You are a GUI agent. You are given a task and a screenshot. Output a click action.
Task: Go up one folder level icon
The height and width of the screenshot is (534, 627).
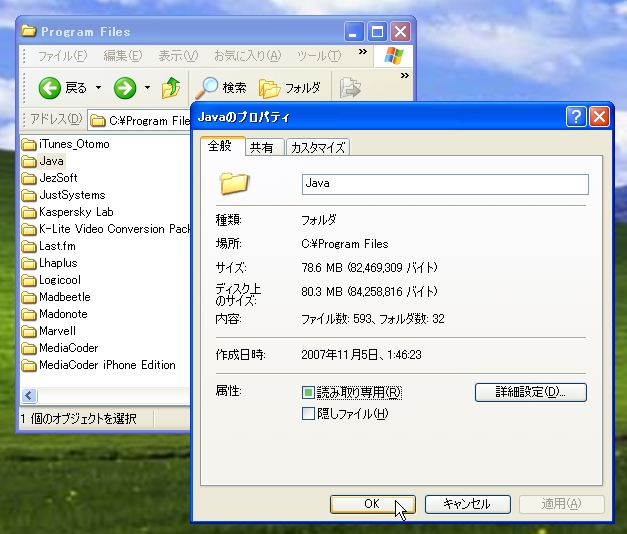click(x=171, y=88)
